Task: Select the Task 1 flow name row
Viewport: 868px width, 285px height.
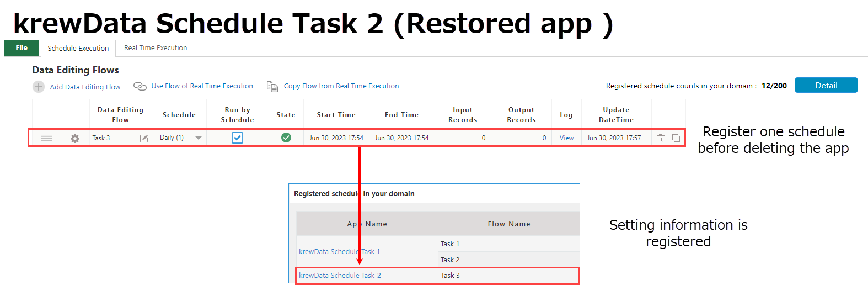Action: [x=508, y=244]
